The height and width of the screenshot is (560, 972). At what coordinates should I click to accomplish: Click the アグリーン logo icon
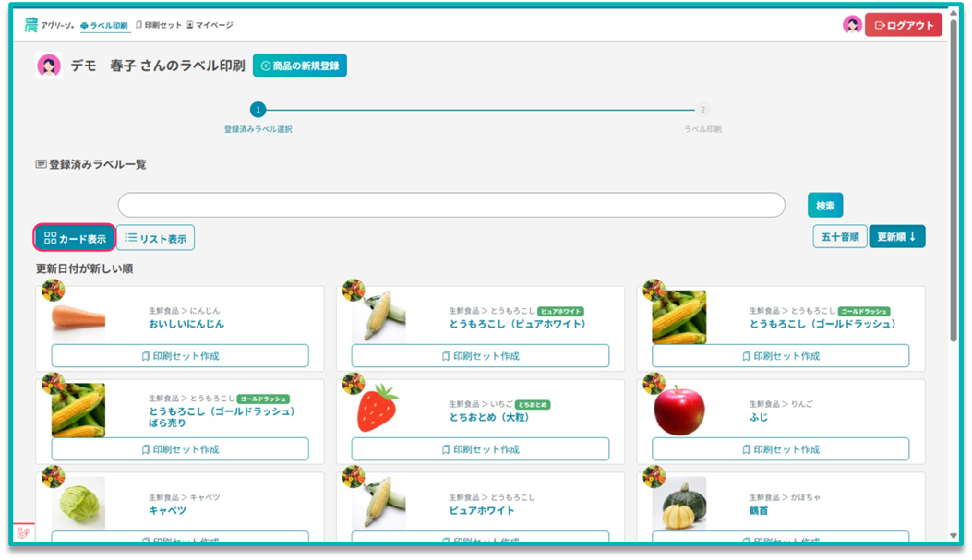31,25
